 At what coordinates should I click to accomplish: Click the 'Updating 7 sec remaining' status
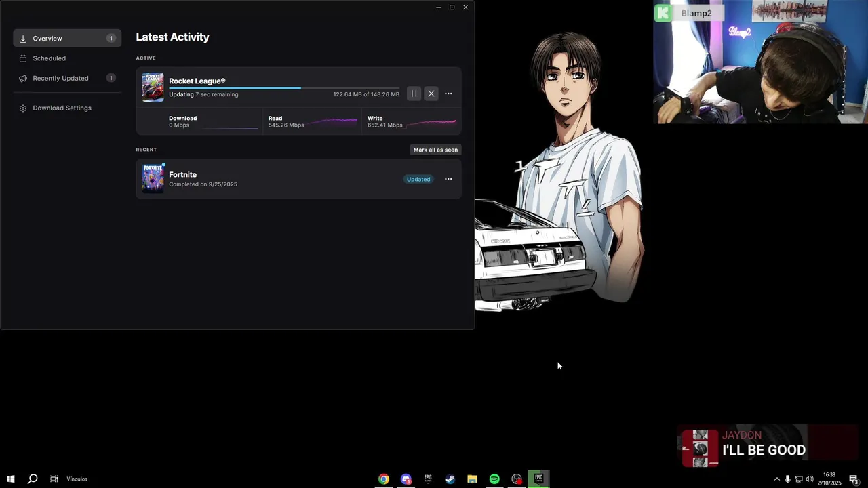pos(203,94)
